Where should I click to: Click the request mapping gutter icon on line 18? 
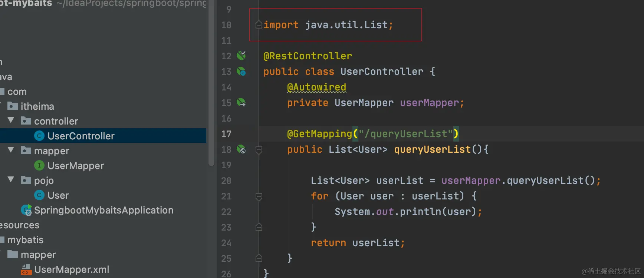(241, 149)
